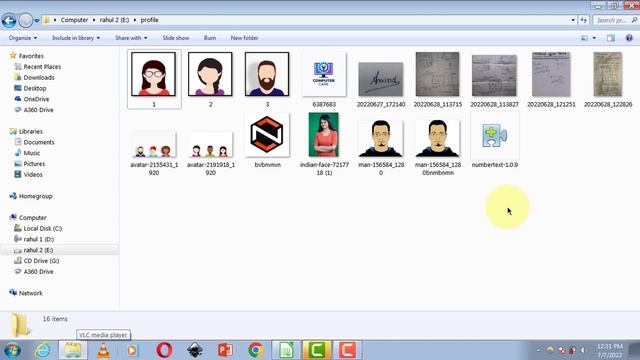Select Libraries in the navigation pane
Viewport: 640px width, 360px height.
coord(31,131)
